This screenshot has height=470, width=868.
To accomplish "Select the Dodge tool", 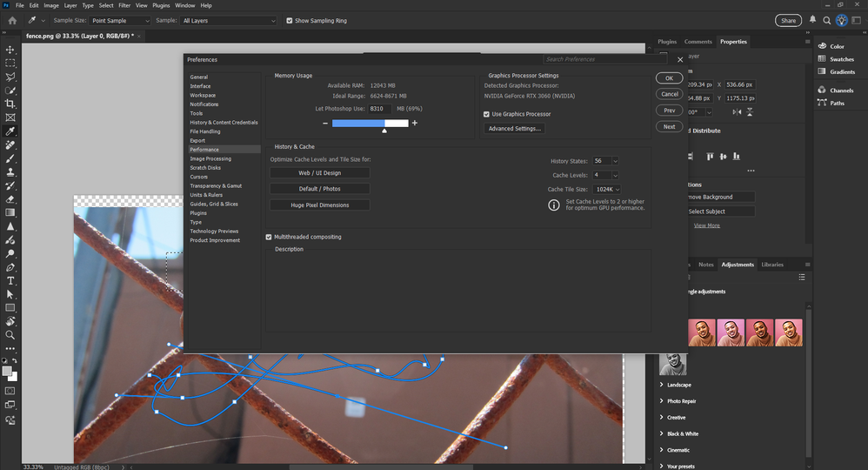I will (10, 253).
